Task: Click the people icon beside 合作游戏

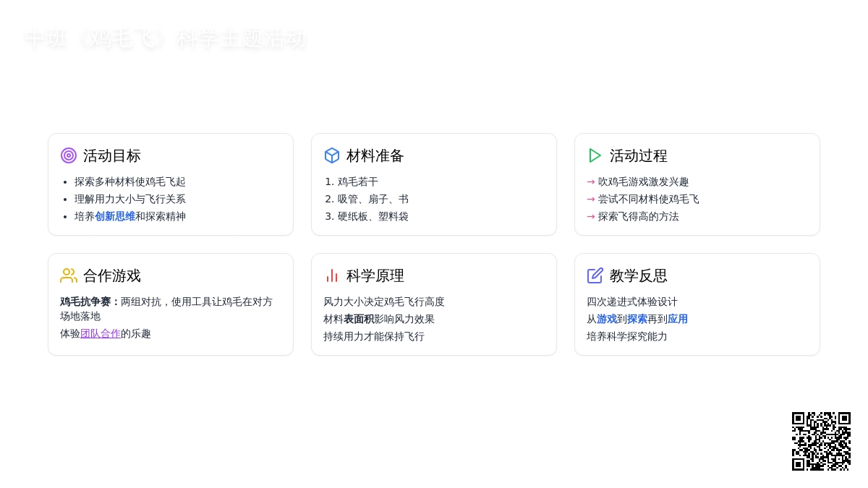Action: pyautogui.click(x=69, y=275)
